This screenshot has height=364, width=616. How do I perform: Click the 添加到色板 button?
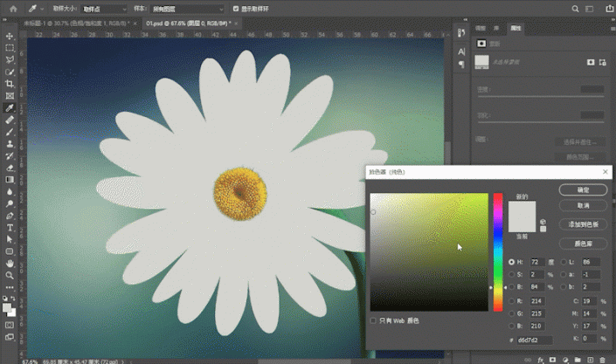583,224
